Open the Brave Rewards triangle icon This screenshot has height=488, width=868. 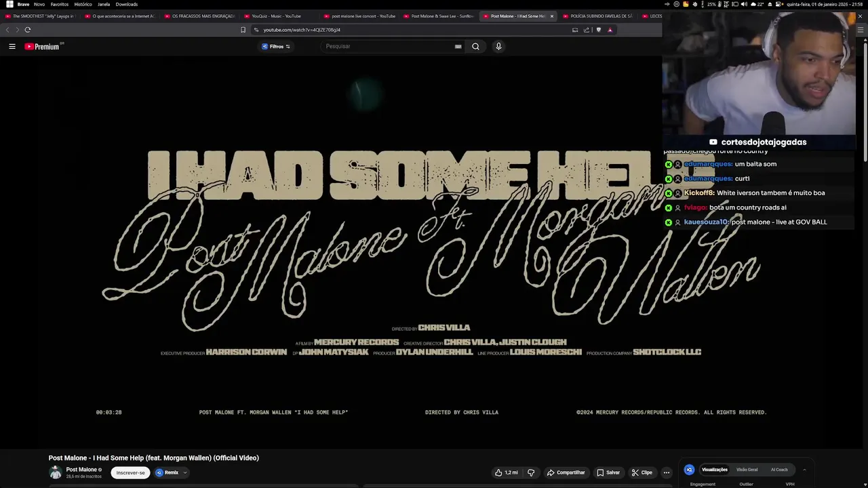[x=610, y=29]
